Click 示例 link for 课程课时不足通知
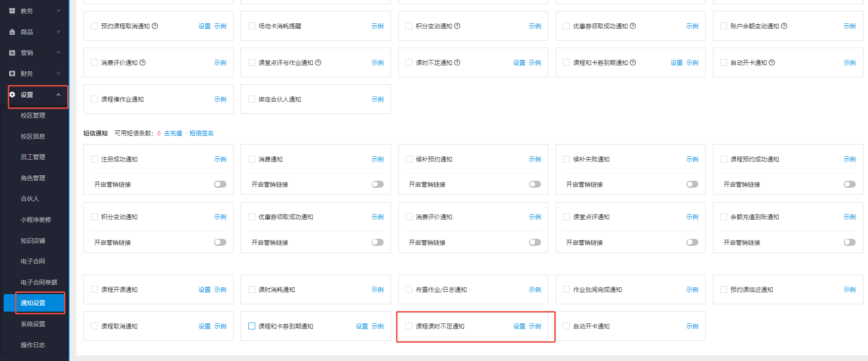Image resolution: width=868 pixels, height=361 pixels. [535, 326]
